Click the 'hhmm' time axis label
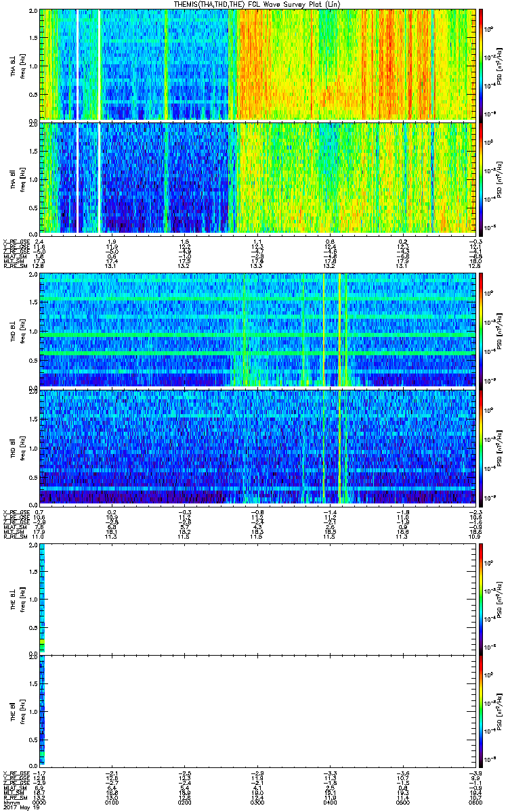 10,803
